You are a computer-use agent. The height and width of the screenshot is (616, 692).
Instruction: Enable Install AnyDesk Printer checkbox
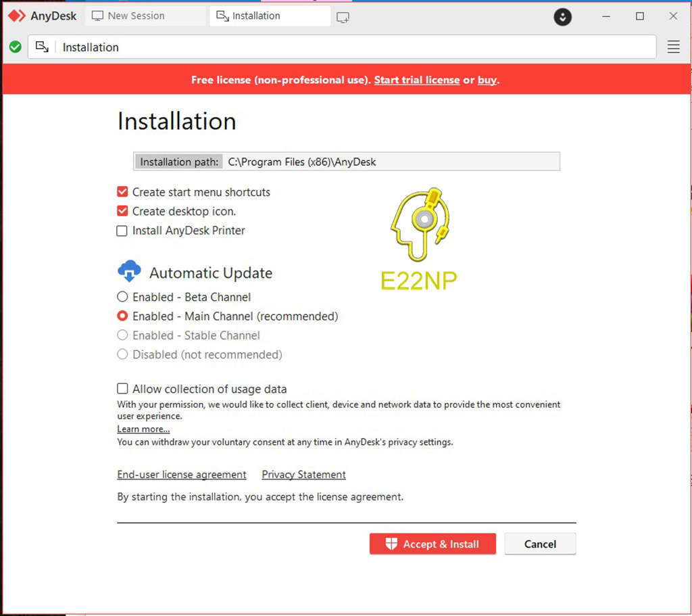122,231
